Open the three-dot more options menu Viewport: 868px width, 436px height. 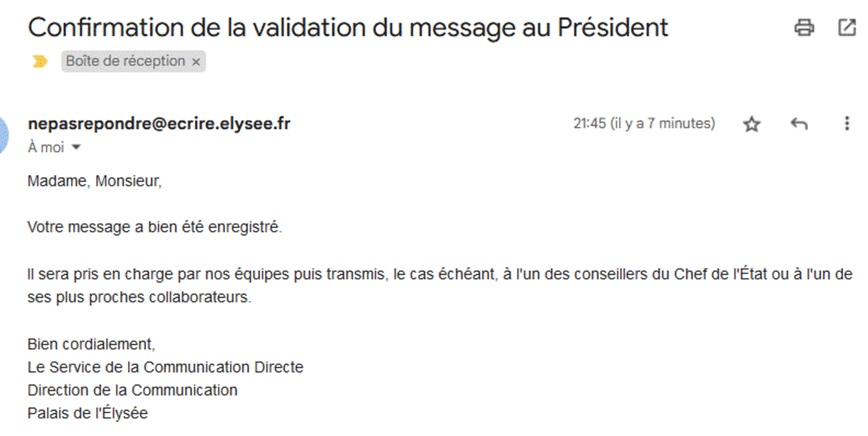pos(846,124)
